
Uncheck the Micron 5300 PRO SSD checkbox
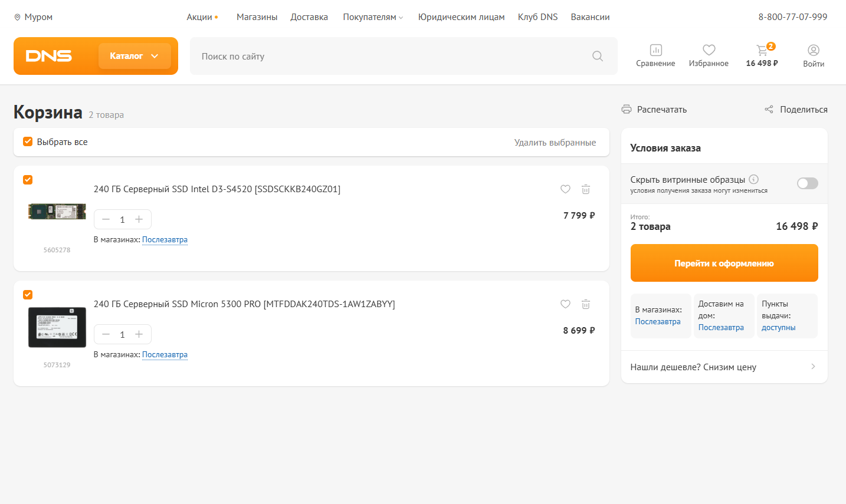pos(28,295)
